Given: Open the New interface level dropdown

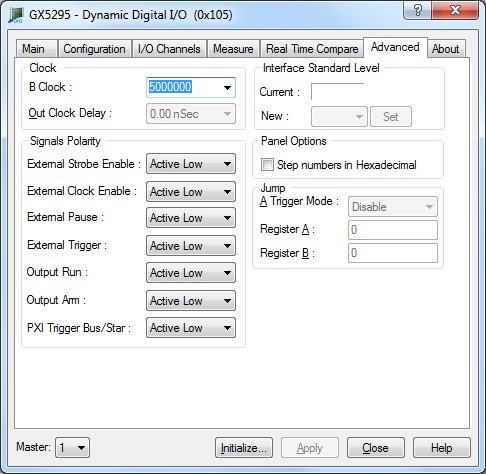Looking at the screenshot, I should 339,117.
